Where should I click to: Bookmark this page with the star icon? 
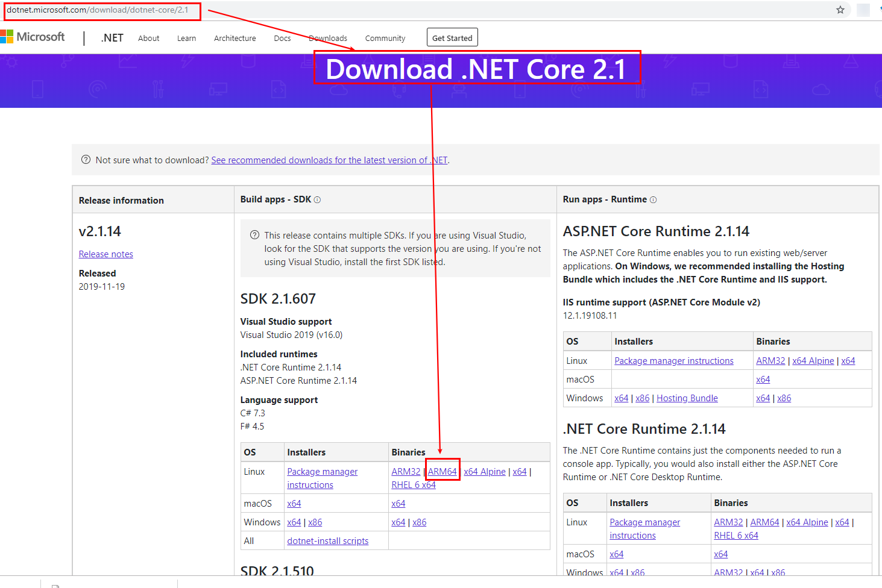coord(840,10)
